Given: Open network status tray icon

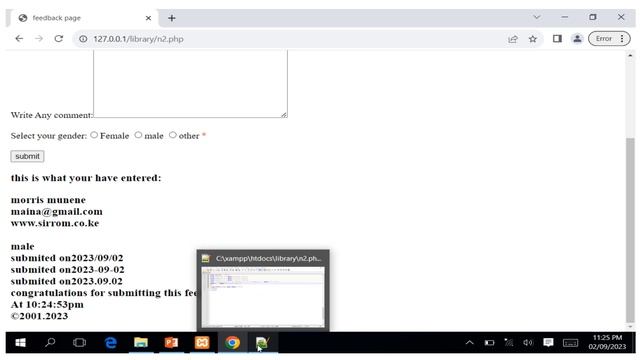Looking at the screenshot, I should pos(509,342).
